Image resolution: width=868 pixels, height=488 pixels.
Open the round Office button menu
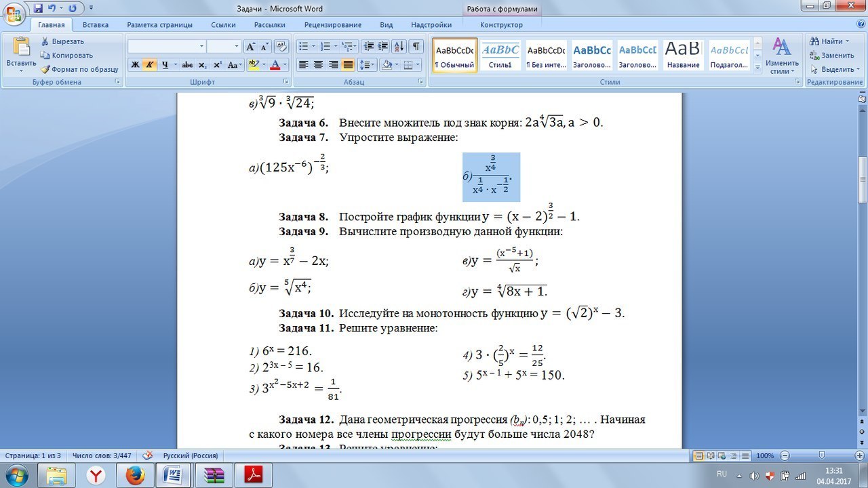pyautogui.click(x=14, y=14)
